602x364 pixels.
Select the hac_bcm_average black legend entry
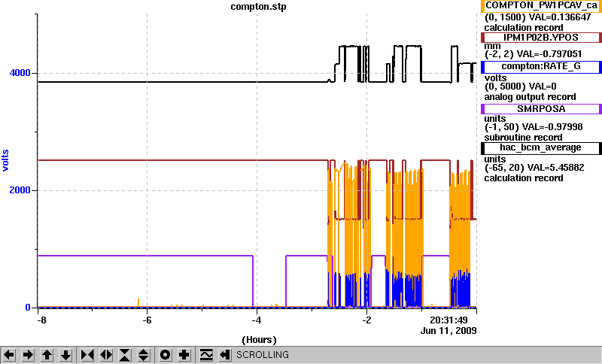[x=541, y=148]
